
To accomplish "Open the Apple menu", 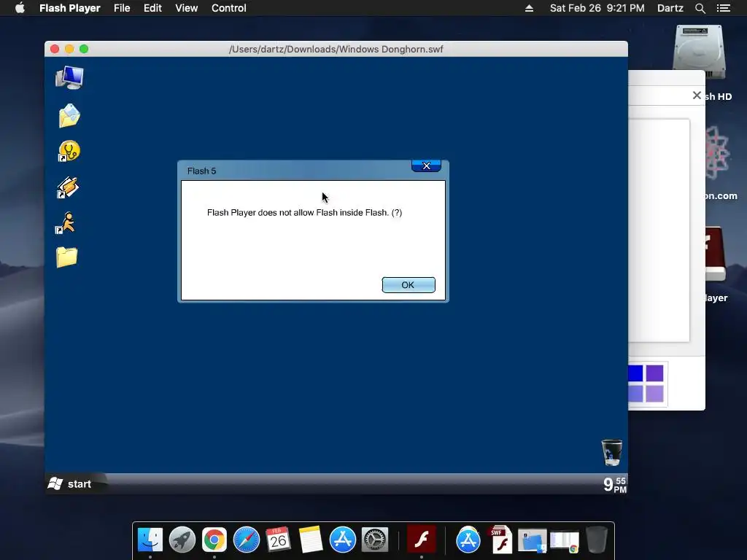I will tap(20, 8).
